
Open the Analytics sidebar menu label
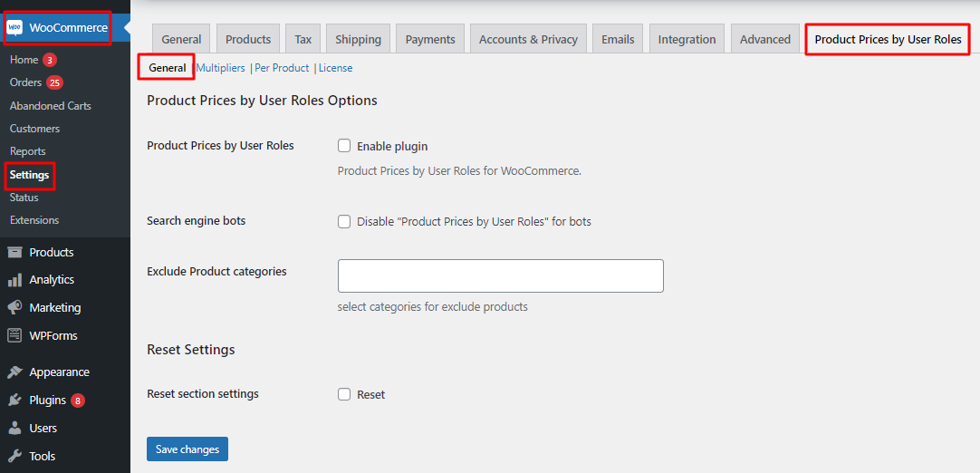click(52, 280)
